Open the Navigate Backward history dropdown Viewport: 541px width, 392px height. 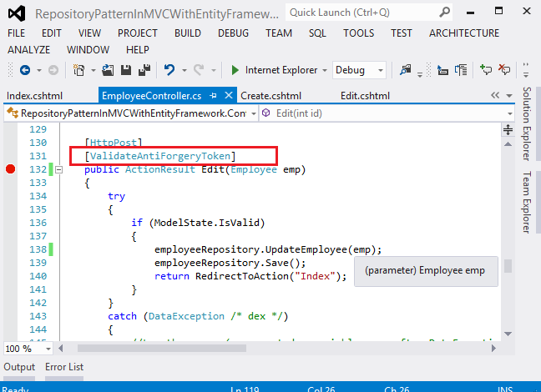point(39,71)
